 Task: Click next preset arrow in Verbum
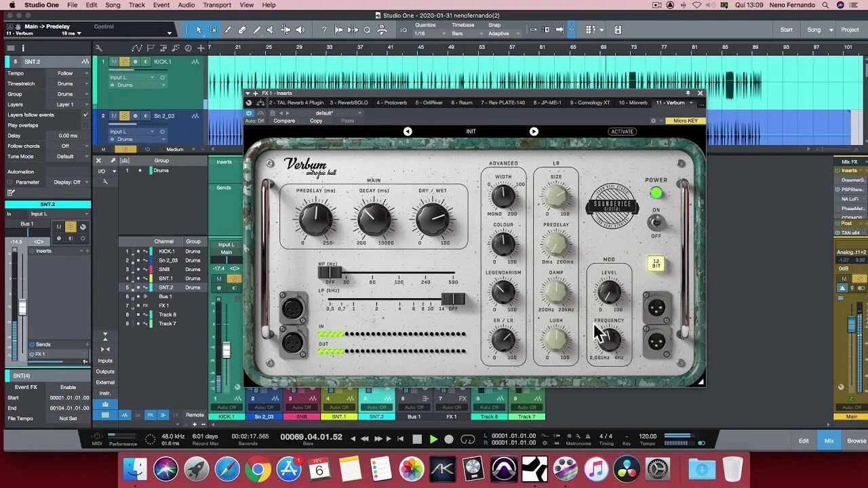[534, 131]
